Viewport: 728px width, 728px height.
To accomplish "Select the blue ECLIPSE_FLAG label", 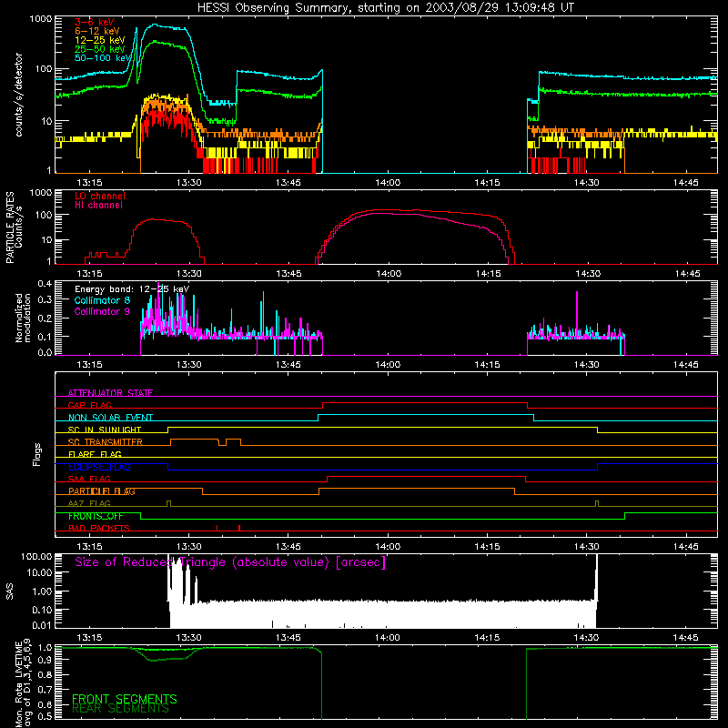I will tap(100, 467).
